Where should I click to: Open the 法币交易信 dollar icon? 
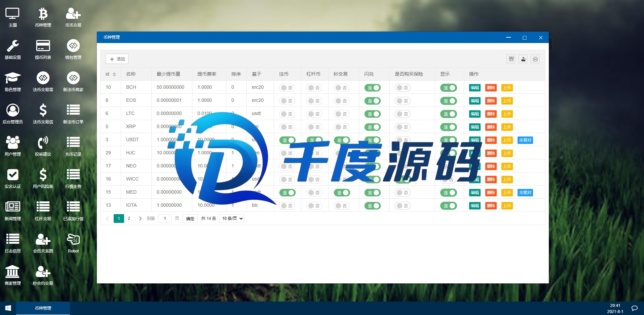43,114
